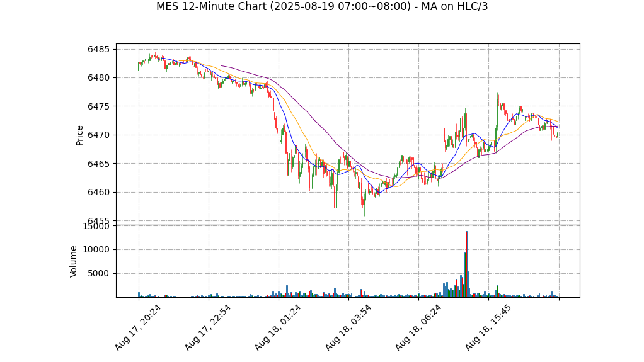This screenshot has width=644, height=362.
Task: Click the '5000' volume axis label
Action: coord(98,273)
